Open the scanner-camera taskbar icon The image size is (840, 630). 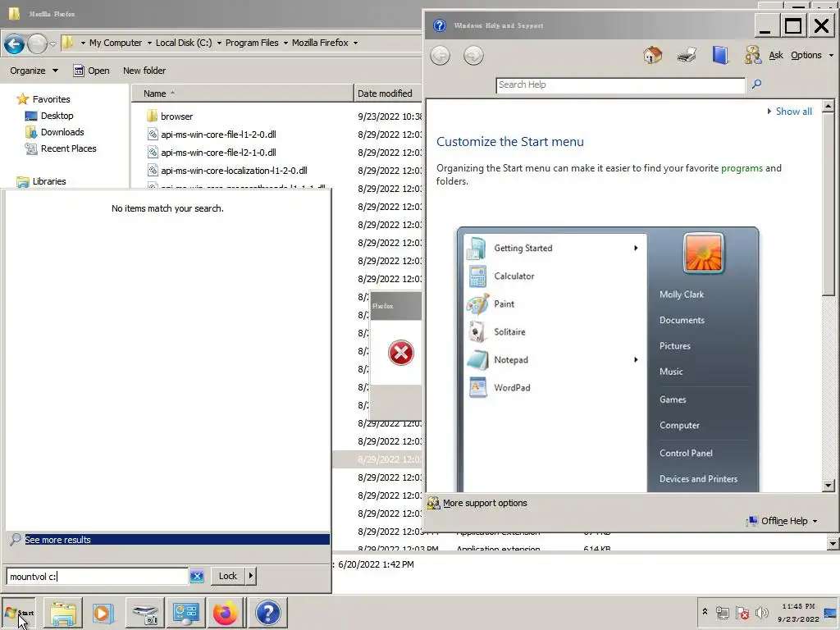[x=144, y=613]
